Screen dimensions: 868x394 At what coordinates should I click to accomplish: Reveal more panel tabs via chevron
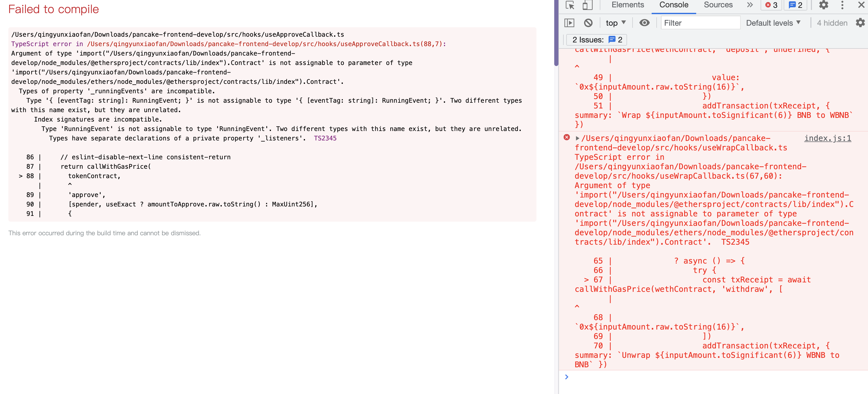[750, 5]
